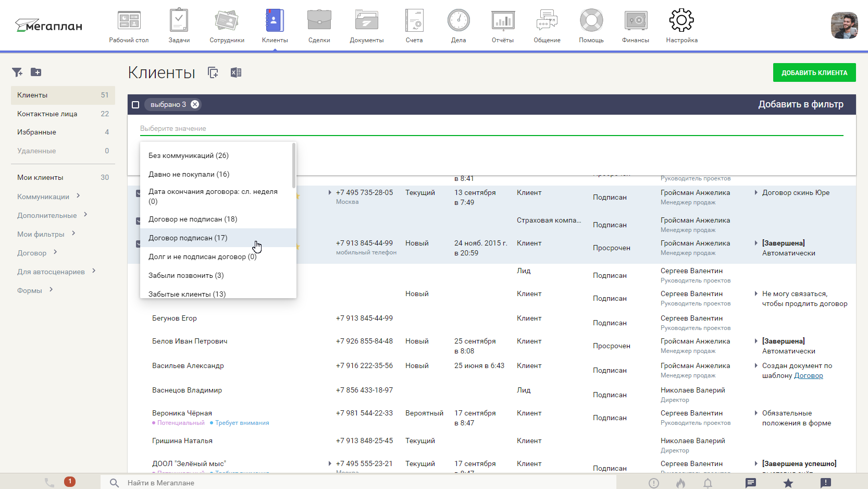Click the phone icon in bottom bar

[x=49, y=483]
